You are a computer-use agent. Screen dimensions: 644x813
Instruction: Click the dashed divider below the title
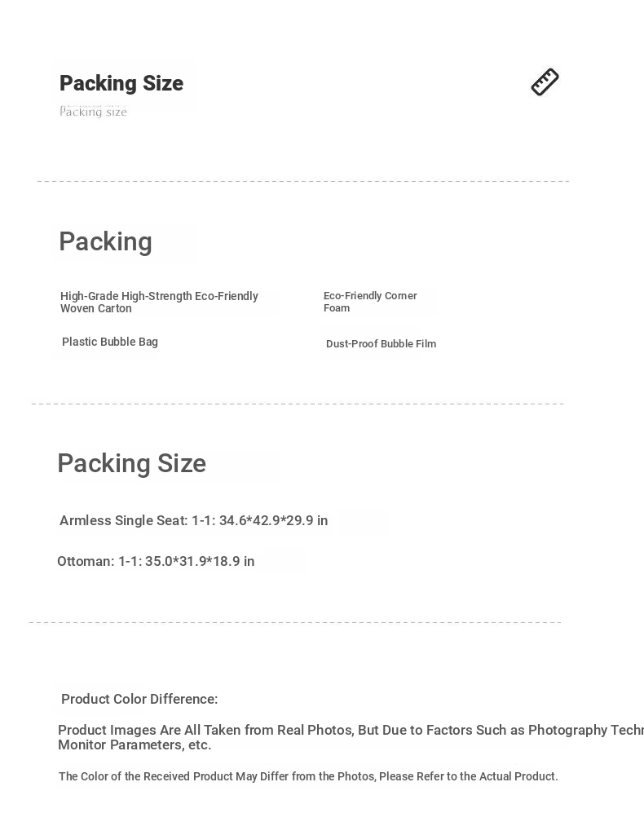[x=303, y=181]
